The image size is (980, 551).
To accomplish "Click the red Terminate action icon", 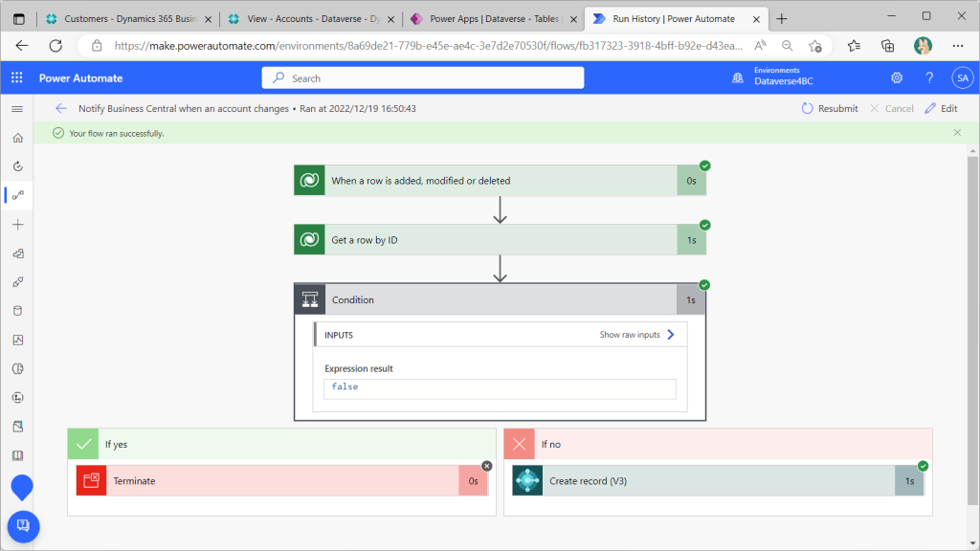I will (x=91, y=481).
